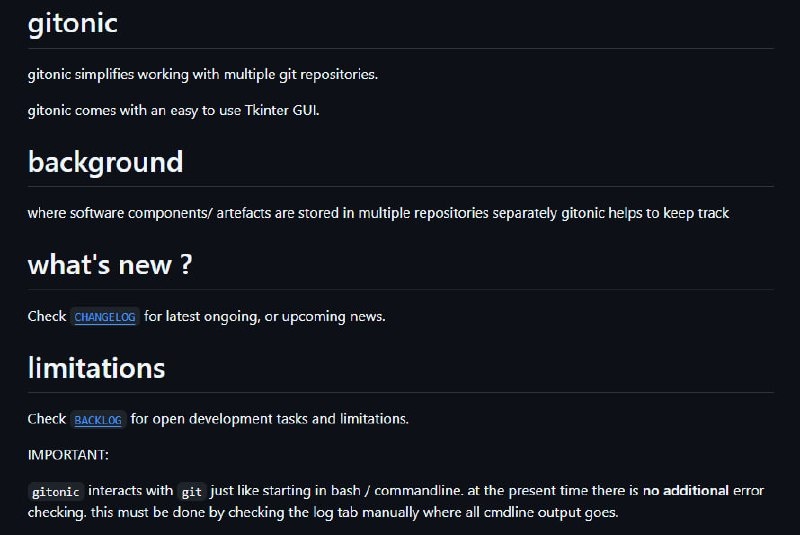The width and height of the screenshot is (800, 535).
Task: Open the CHANGELOG link
Action: 105,317
